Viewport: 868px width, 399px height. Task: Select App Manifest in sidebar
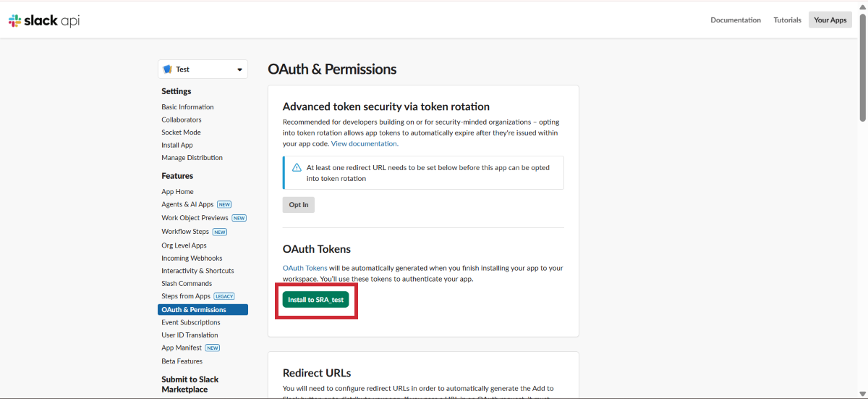point(182,348)
